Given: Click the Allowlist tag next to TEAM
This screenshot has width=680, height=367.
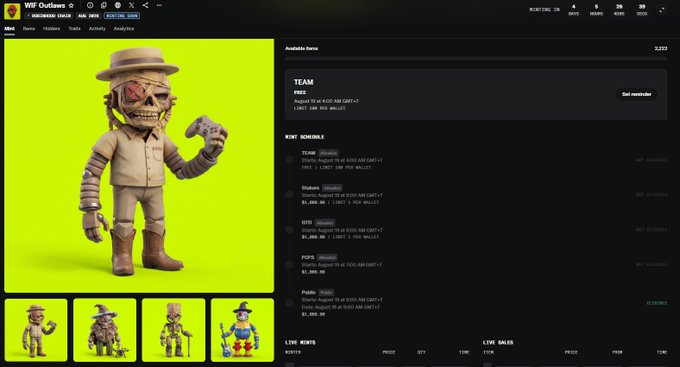Looking at the screenshot, I should point(328,153).
